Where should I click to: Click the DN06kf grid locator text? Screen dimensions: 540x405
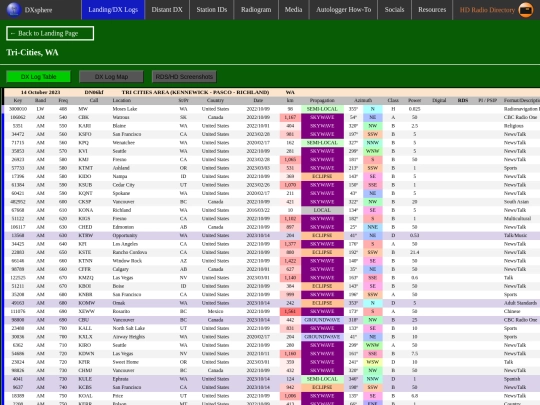pos(94,92)
